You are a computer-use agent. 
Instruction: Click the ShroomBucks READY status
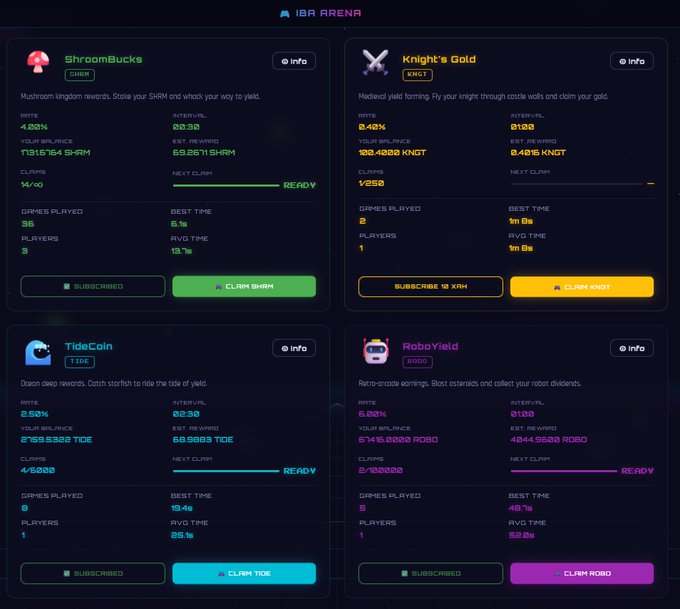(299, 185)
